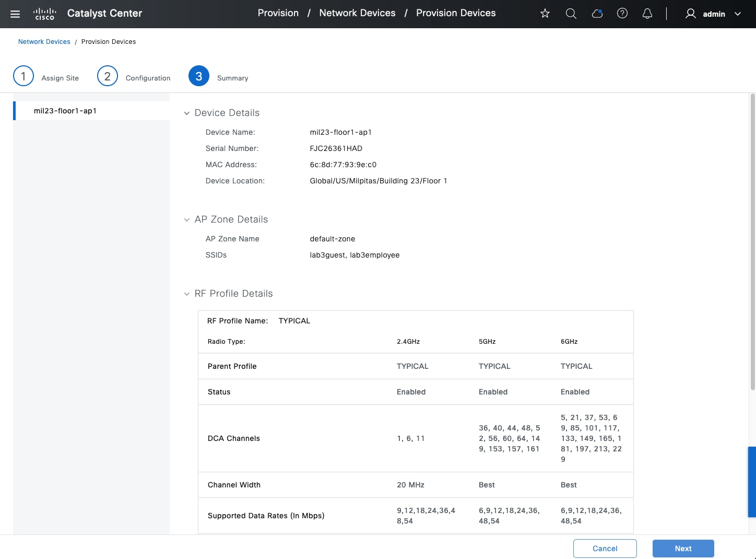Go back to step 2 Configuration

coord(108,76)
